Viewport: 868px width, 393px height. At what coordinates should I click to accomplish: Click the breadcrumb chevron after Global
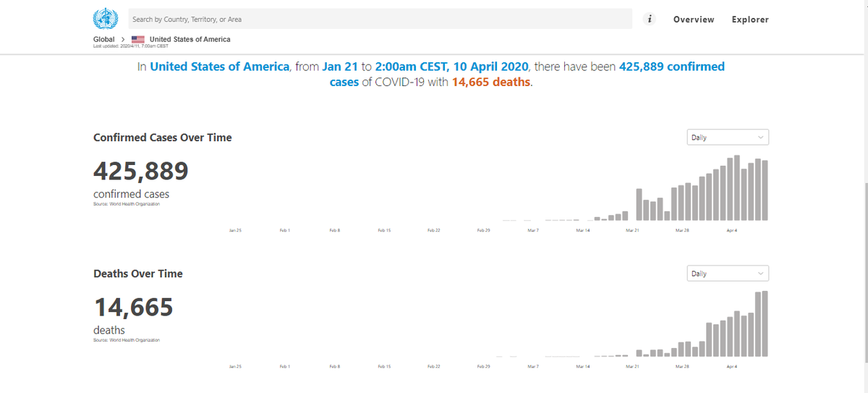pos(123,39)
